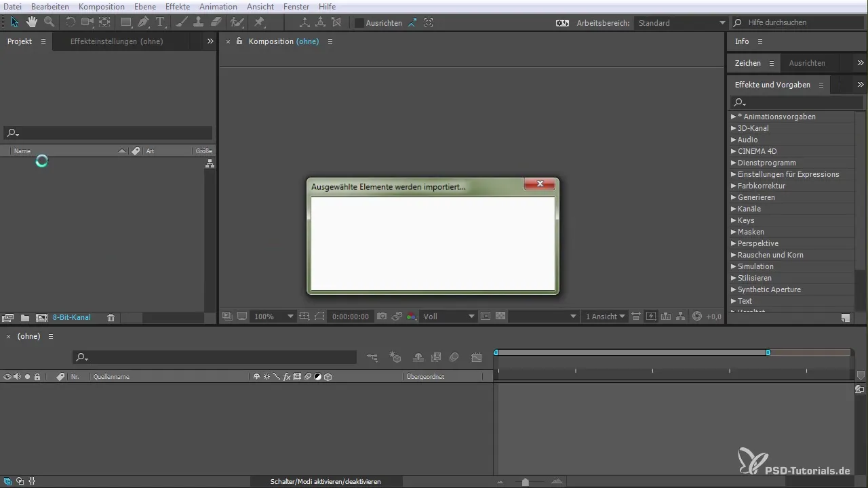
Task: Click the Local Axis Mode icon
Action: (304, 22)
